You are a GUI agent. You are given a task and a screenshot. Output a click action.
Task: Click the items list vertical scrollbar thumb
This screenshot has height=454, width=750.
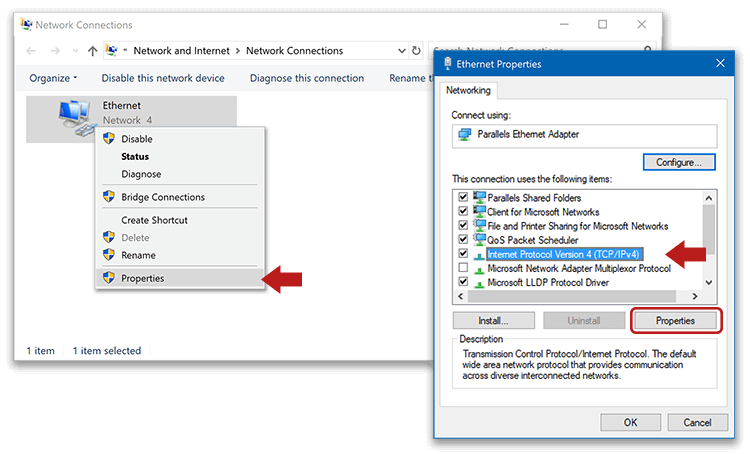[x=709, y=229]
